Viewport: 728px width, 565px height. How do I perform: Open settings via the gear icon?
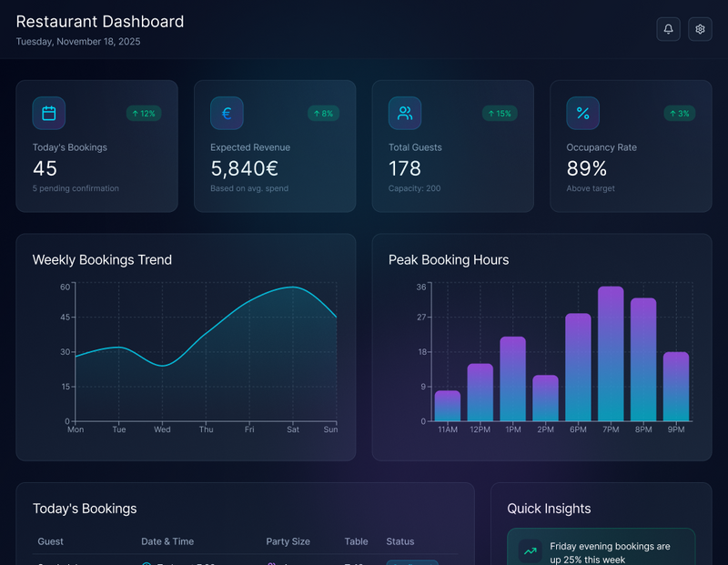700,29
